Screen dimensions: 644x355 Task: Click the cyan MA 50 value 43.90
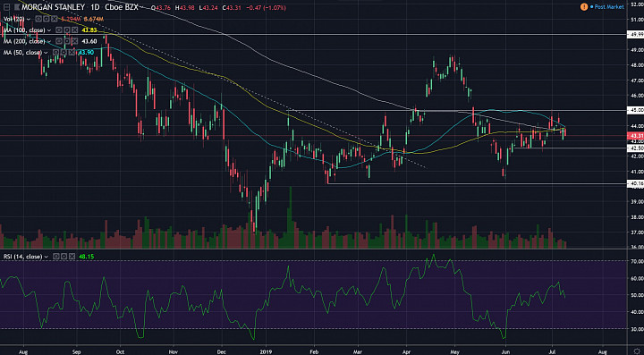86,52
